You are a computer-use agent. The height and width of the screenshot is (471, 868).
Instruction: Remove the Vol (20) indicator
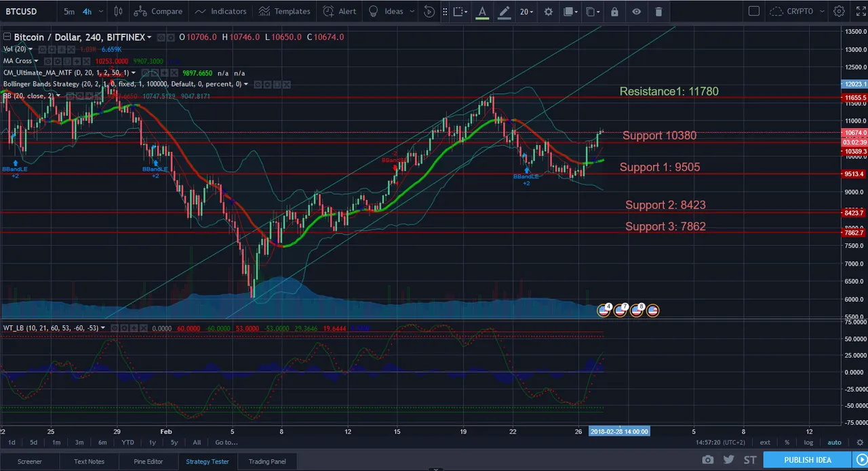click(x=71, y=49)
